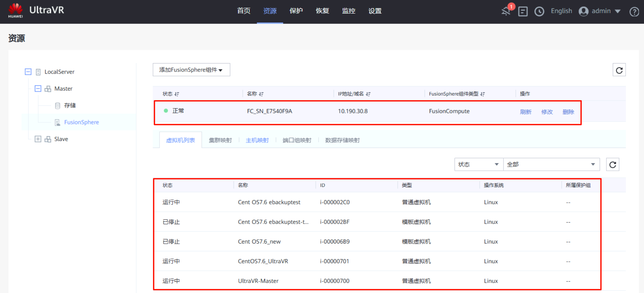
Task: Select 存储 in the resource tree
Action: point(70,105)
